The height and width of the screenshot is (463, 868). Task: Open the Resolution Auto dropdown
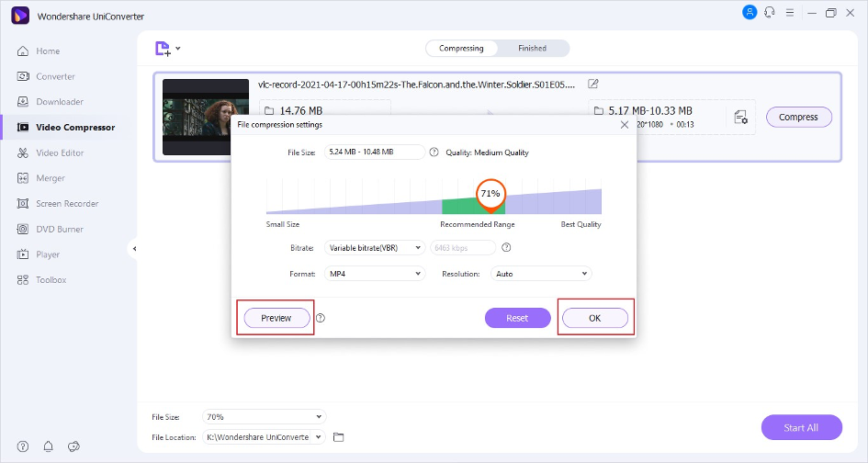(541, 274)
